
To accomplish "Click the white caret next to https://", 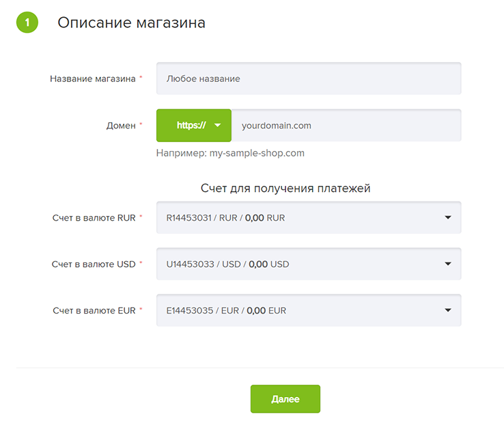I will coord(218,126).
